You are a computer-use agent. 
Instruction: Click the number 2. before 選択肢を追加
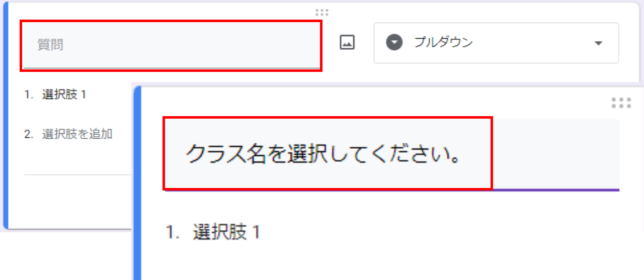coord(28,134)
